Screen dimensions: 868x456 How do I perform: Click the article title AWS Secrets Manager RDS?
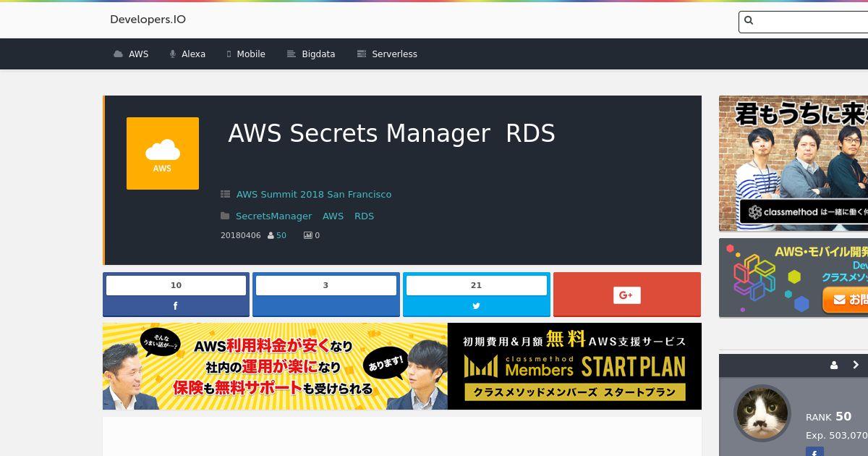point(391,133)
